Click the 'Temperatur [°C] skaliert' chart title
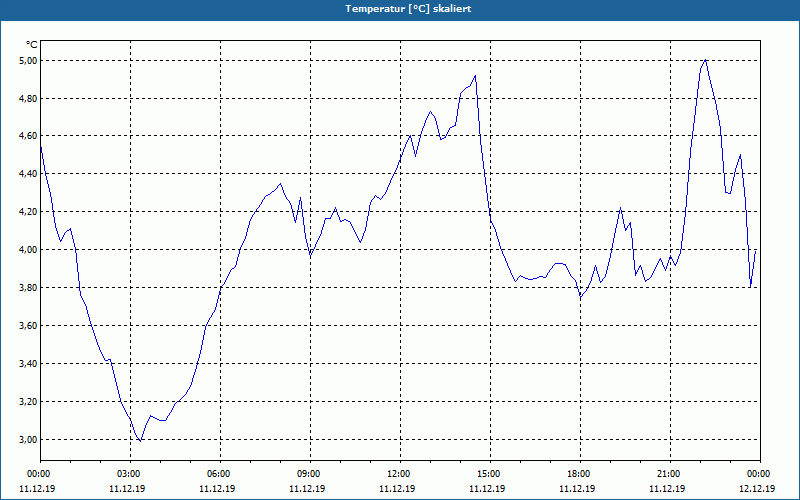800x500 pixels. click(408, 9)
